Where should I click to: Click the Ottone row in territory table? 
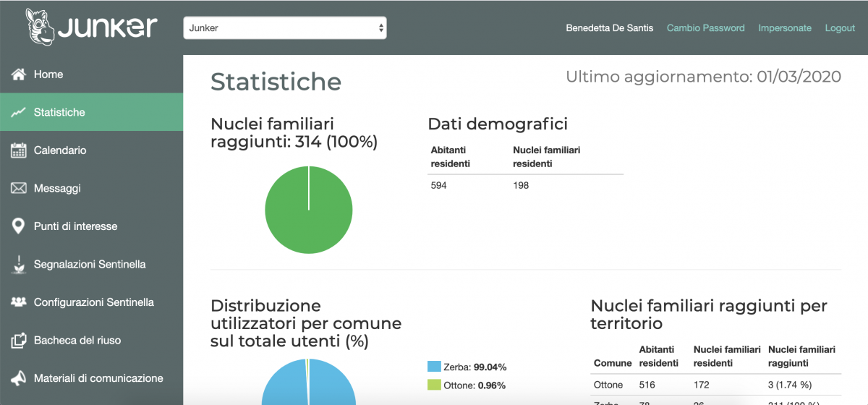(x=716, y=385)
